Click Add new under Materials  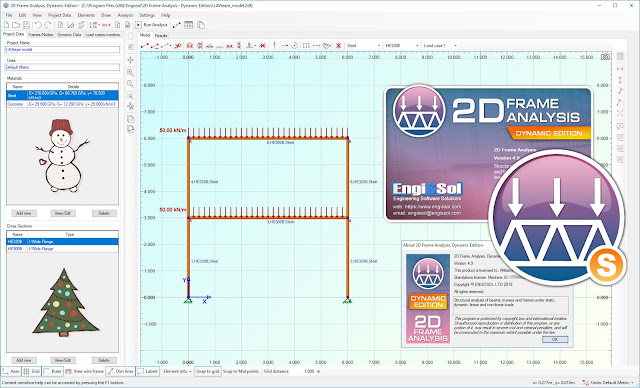coord(24,213)
